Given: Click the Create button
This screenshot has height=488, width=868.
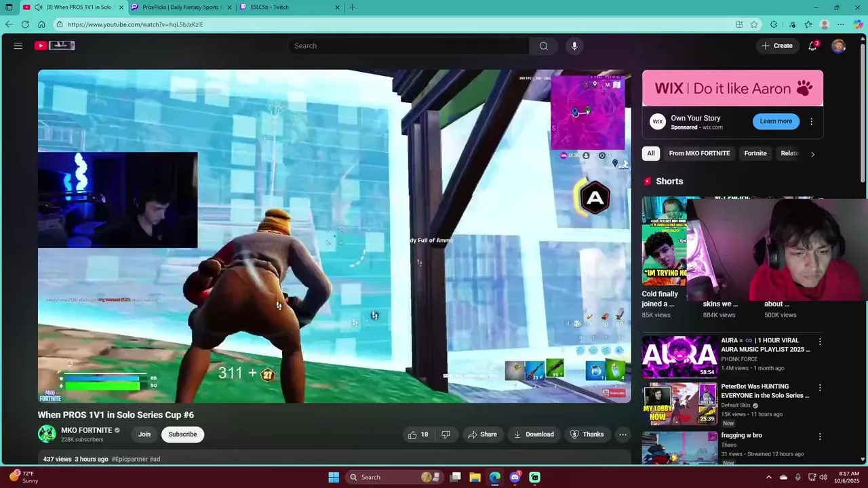Looking at the screenshot, I should pyautogui.click(x=777, y=46).
